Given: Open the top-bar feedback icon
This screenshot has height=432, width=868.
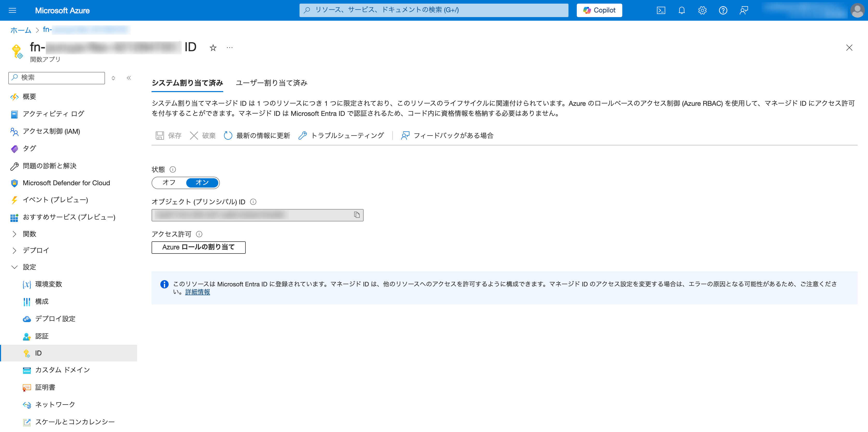Looking at the screenshot, I should point(744,10).
